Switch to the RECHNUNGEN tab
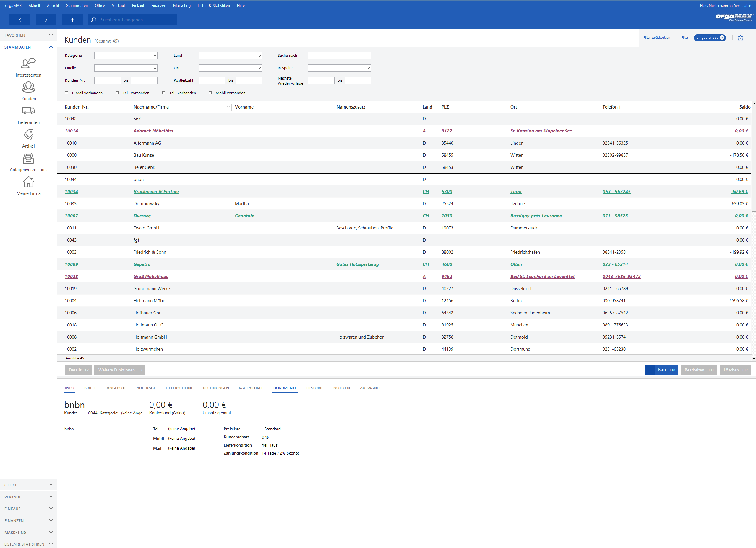Viewport: 756px width, 548px height. click(x=216, y=388)
